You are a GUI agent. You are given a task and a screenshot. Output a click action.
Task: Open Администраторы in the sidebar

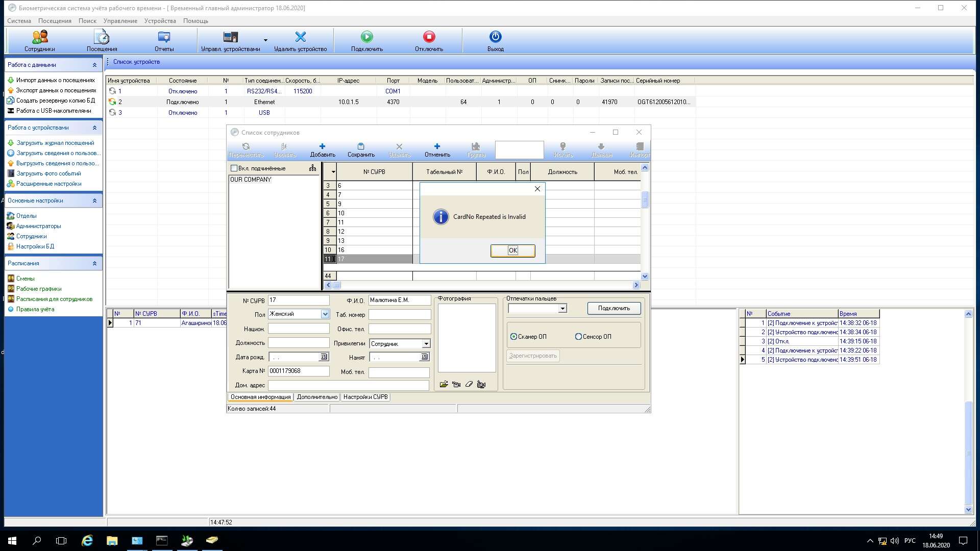[38, 226]
